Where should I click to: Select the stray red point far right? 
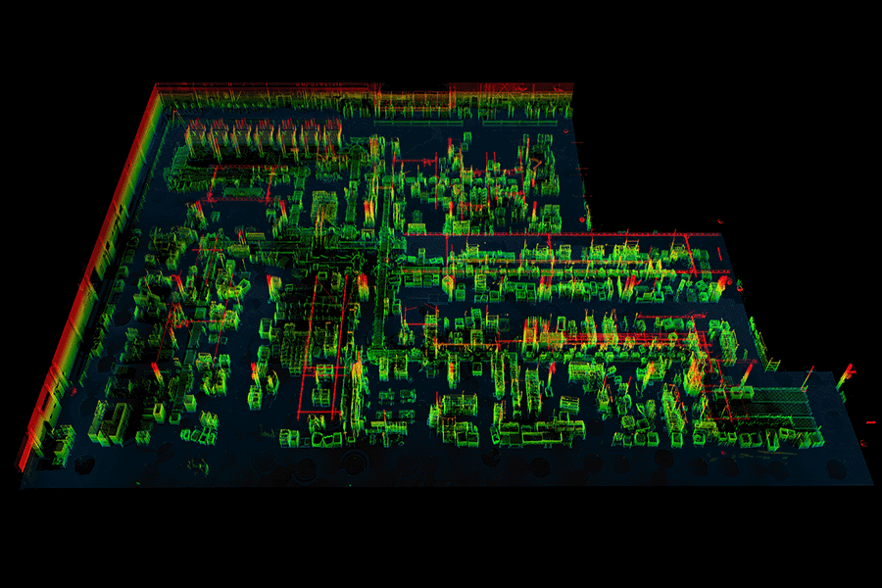(870, 421)
